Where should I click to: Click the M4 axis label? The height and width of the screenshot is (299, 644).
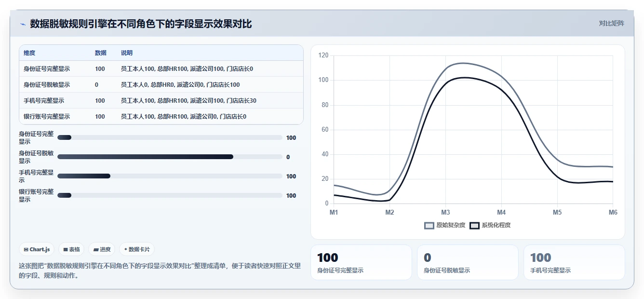tap(501, 212)
